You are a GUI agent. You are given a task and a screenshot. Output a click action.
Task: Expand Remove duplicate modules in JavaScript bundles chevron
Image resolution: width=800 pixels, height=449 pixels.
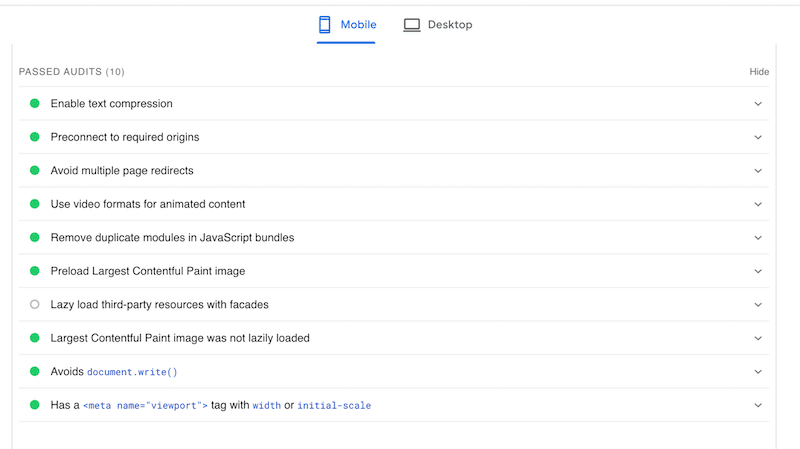point(758,238)
